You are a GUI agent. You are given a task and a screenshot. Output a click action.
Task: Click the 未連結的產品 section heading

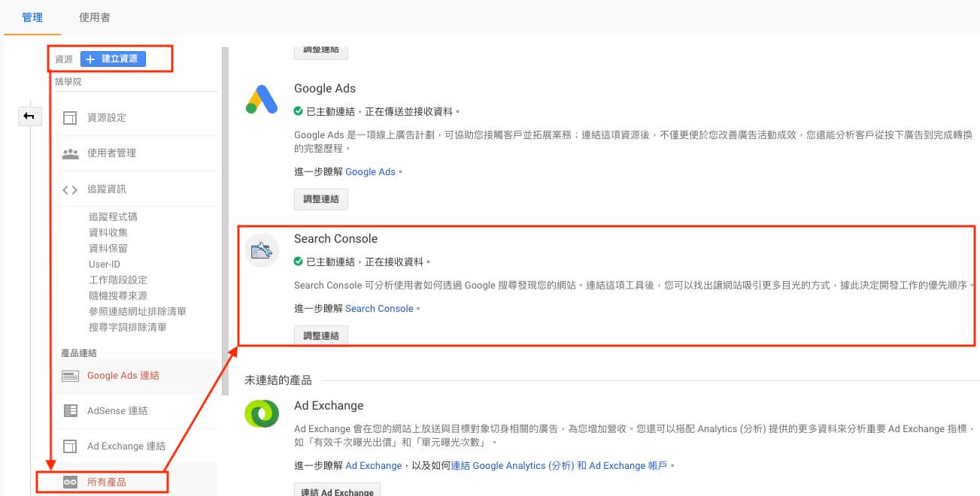pos(278,380)
